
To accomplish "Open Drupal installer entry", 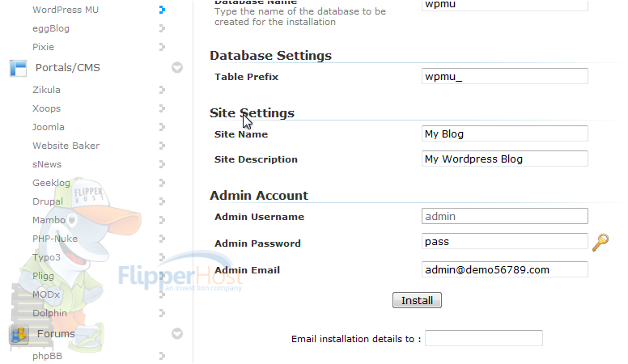I will [x=48, y=201].
